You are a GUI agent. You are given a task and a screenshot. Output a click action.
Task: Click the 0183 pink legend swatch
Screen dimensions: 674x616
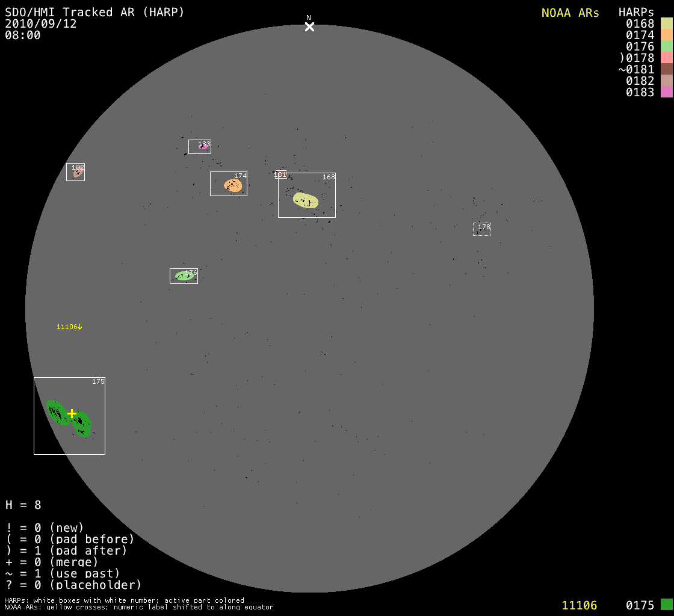(666, 92)
